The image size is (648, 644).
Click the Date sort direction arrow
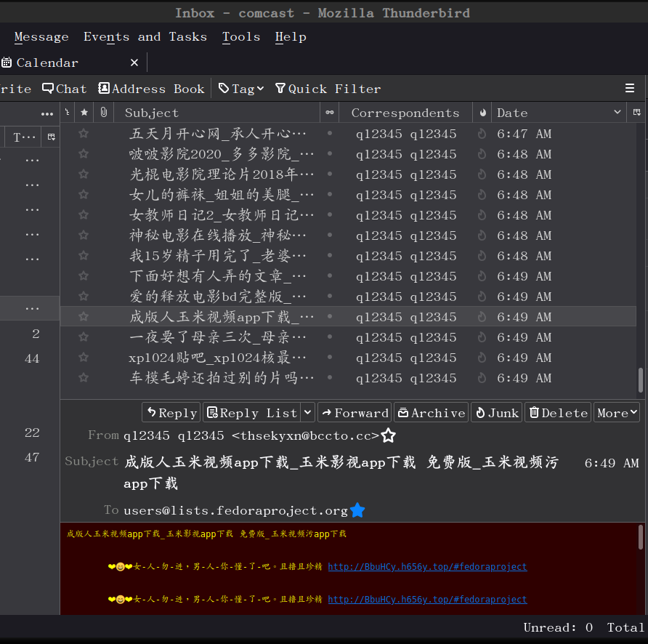coord(617,112)
